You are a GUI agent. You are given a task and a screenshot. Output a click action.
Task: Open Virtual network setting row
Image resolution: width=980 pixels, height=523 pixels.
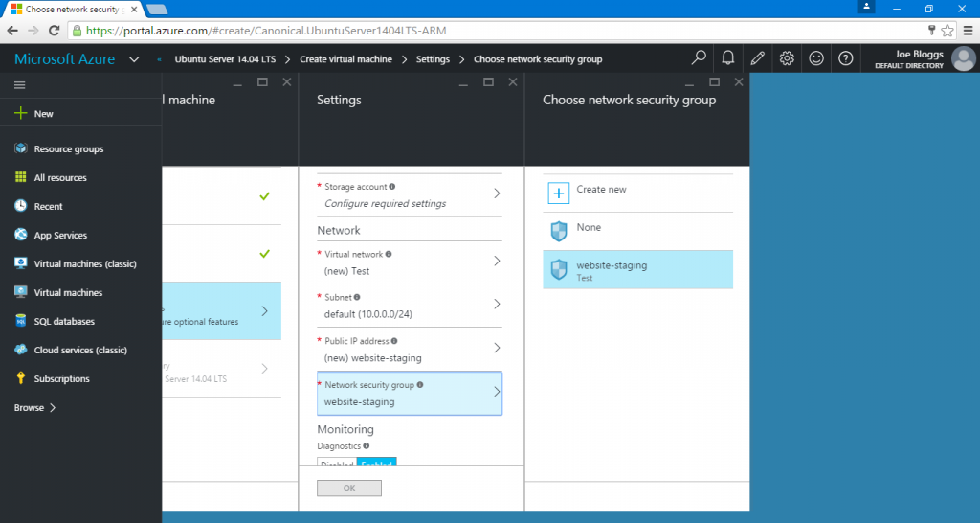410,262
